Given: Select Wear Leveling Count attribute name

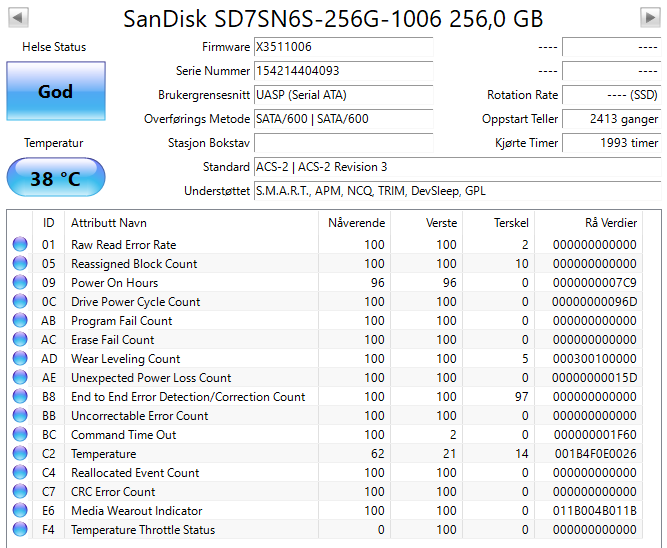Looking at the screenshot, I should (x=125, y=359).
